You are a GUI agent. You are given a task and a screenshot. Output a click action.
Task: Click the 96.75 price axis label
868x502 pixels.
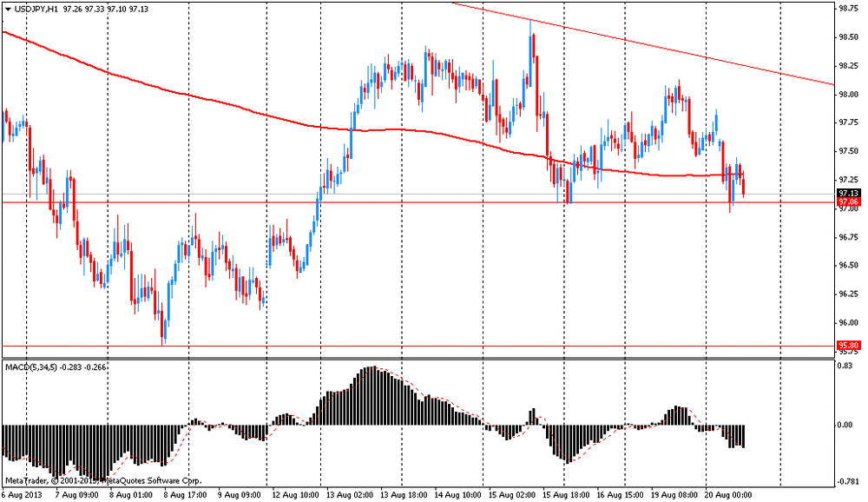(x=849, y=237)
